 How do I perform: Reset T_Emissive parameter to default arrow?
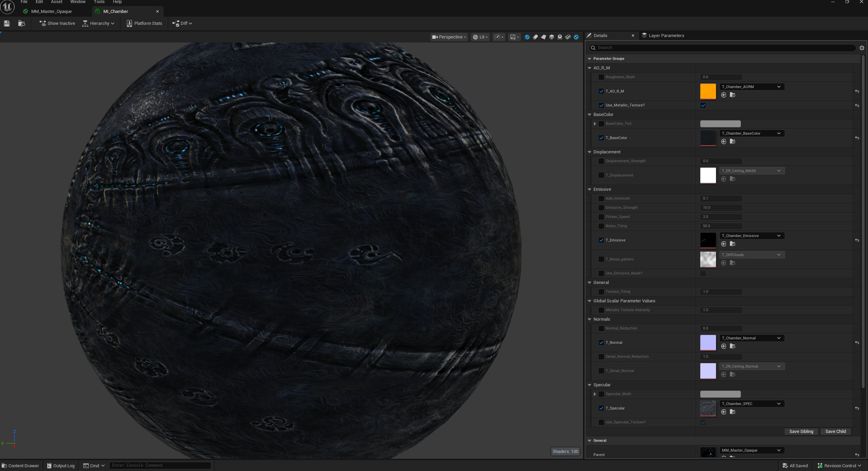tap(857, 240)
